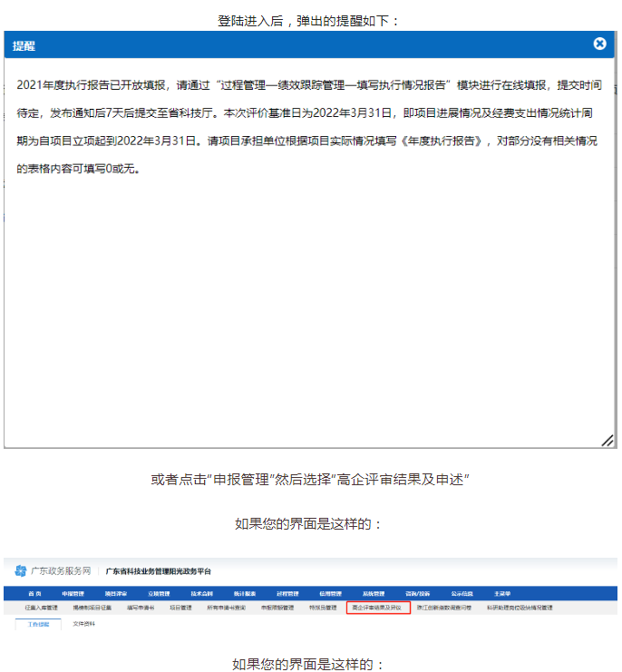622x672 pixels.
Task: Click the dialog resize grip corner
Action: click(x=607, y=440)
